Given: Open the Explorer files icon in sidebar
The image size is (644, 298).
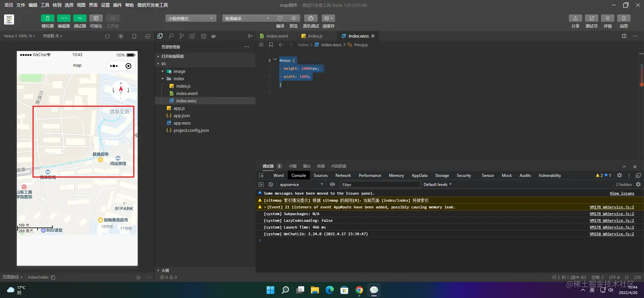Looking at the screenshot, I should click(x=160, y=36).
